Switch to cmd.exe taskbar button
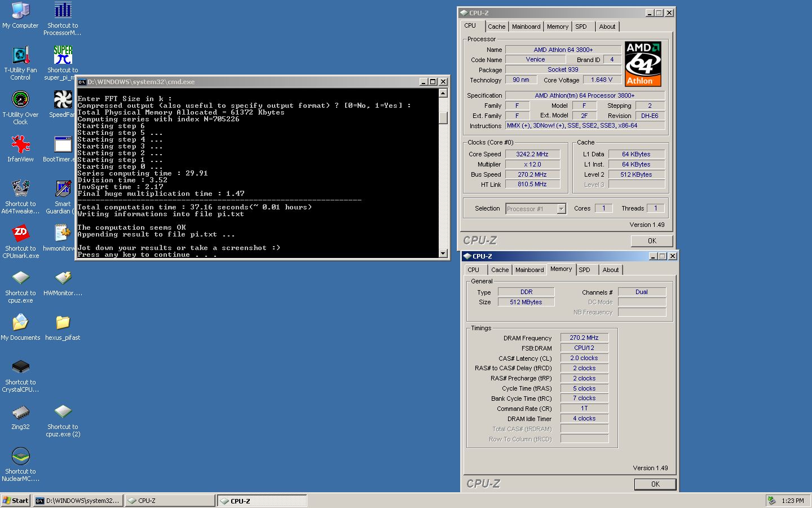The width and height of the screenshot is (812, 508). tap(78, 501)
